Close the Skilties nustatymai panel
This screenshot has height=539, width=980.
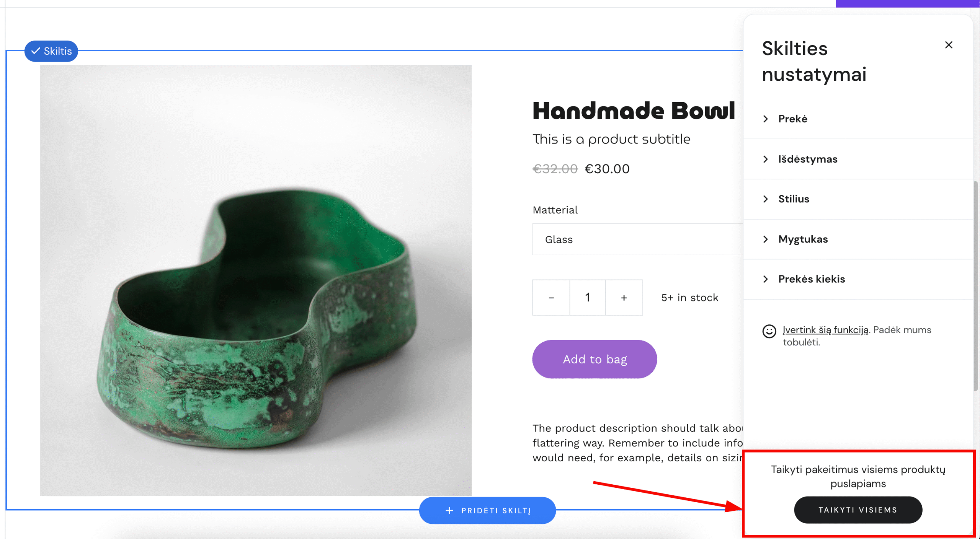pos(948,45)
